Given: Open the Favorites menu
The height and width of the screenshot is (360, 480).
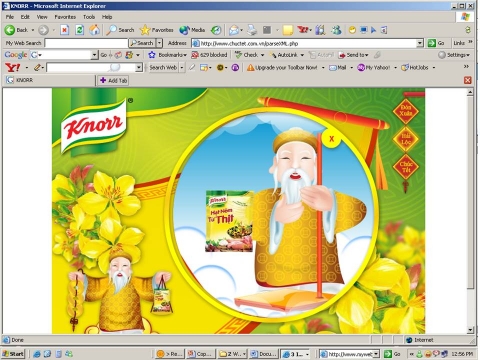Looking at the screenshot, I should click(x=65, y=17).
